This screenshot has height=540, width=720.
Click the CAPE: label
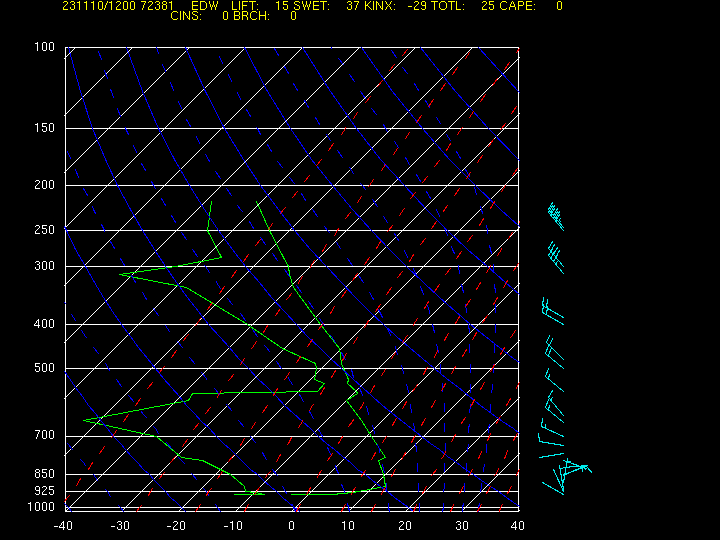[x=518, y=6]
